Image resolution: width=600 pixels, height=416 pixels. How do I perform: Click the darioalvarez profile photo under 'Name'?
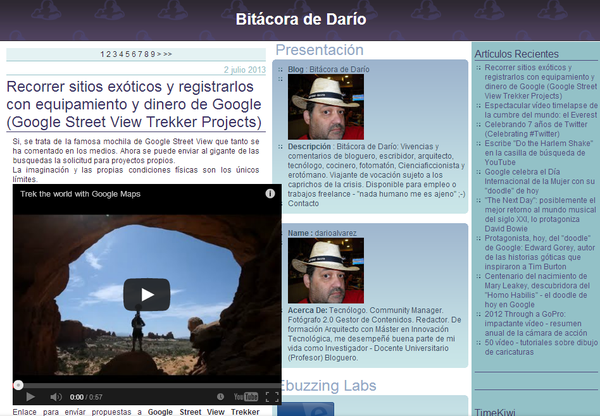pos(326,271)
